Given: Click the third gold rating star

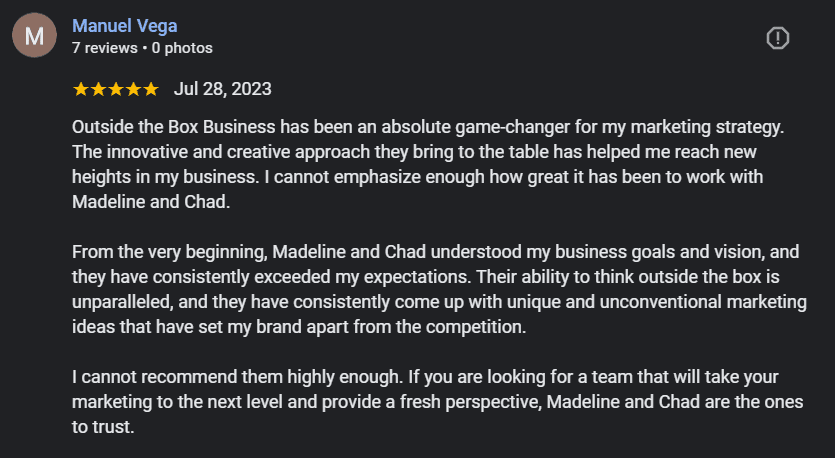Looking at the screenshot, I should click(x=116, y=89).
